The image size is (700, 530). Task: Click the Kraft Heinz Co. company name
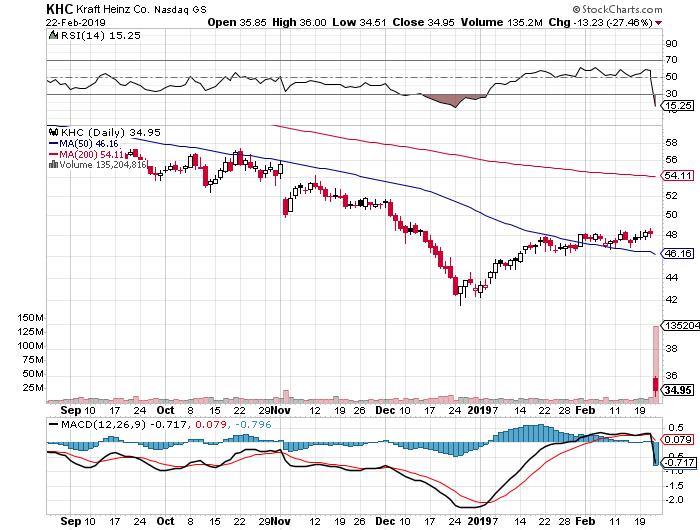(x=113, y=9)
